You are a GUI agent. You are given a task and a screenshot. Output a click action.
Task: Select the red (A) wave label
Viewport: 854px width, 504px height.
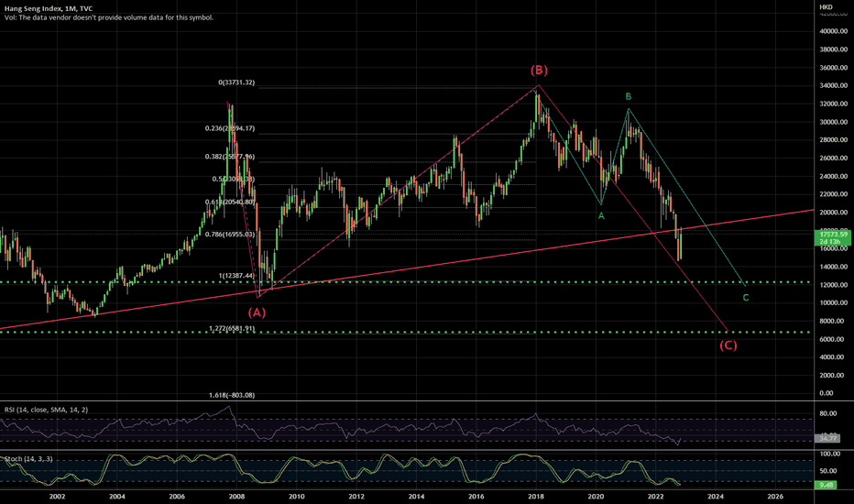tap(257, 312)
